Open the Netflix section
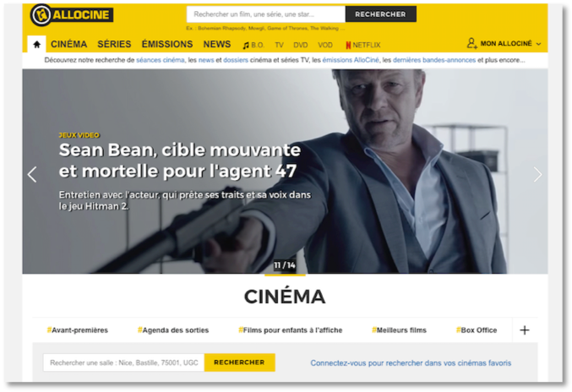Viewport: 572px width, 392px height. tap(363, 46)
